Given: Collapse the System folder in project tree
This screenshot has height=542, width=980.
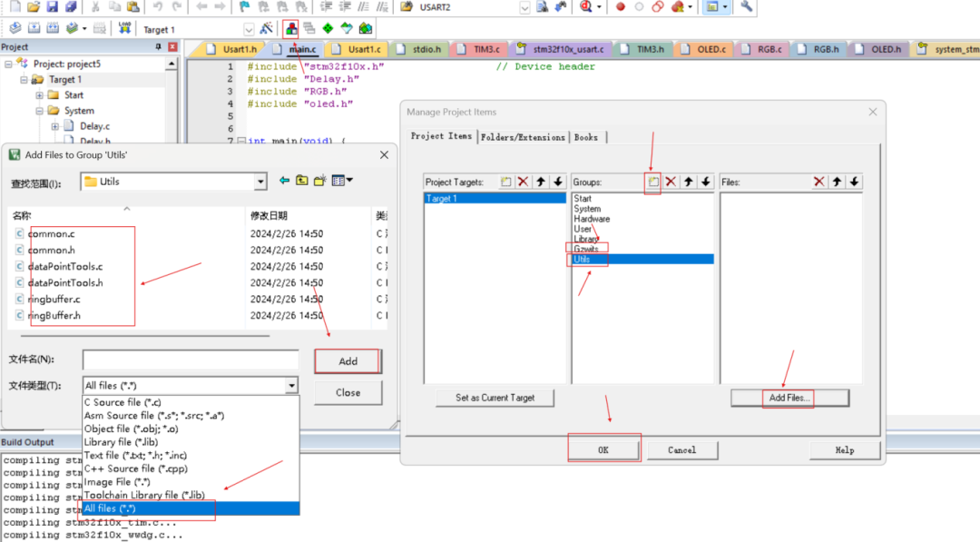Looking at the screenshot, I should [39, 111].
